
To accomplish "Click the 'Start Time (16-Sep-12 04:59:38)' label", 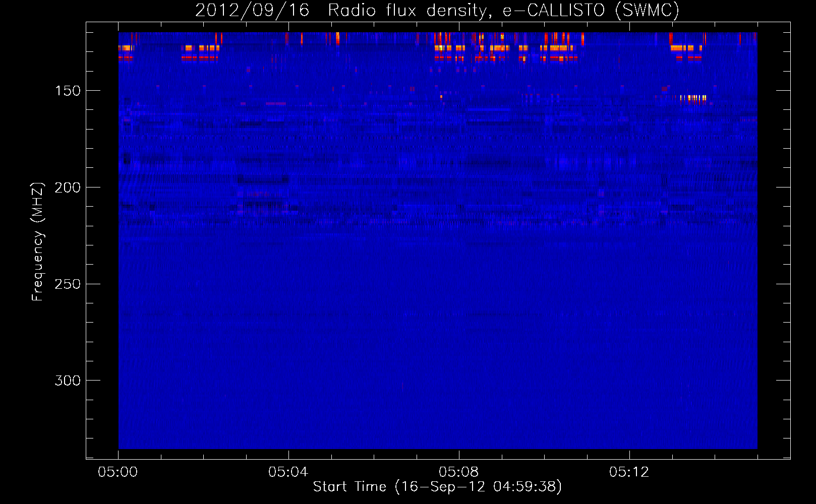I will click(437, 487).
